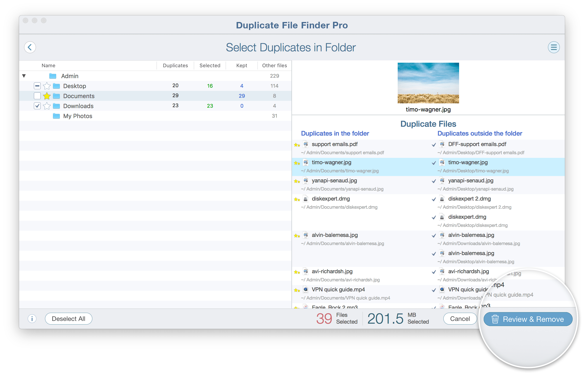Image resolution: width=588 pixels, height=377 pixels.
Task: Toggle the checkbox next to Documents folder
Action: coord(36,96)
